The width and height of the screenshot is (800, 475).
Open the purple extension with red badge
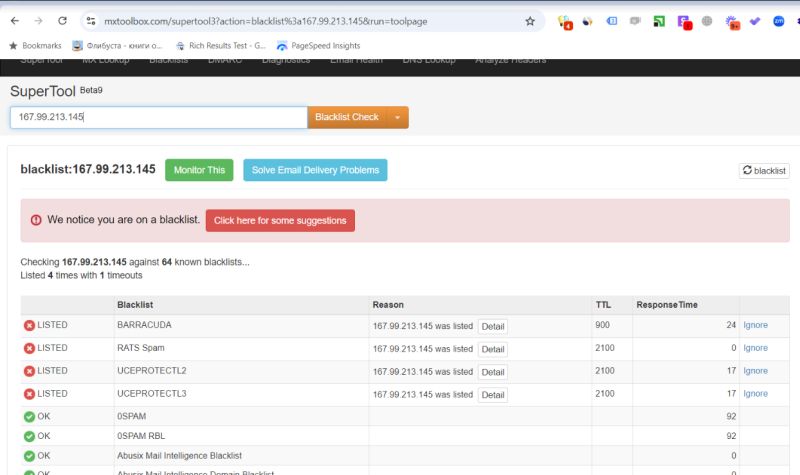point(684,22)
